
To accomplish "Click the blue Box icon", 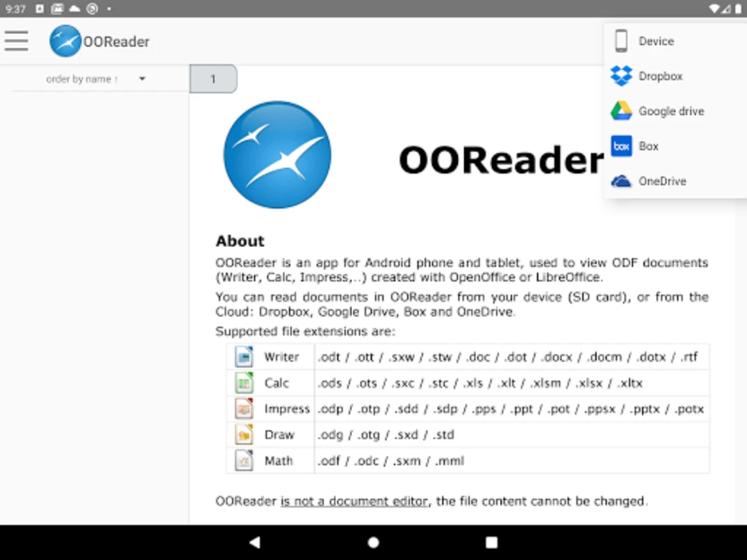I will pyautogui.click(x=621, y=146).
